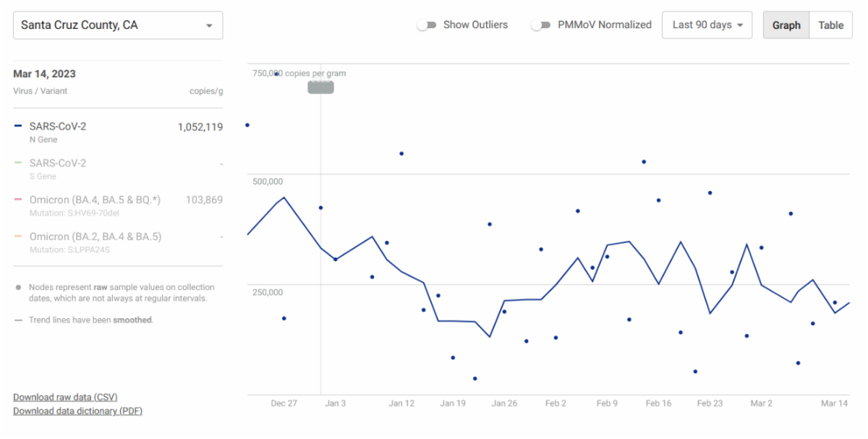
Task: Enable the PMMoV Normalized switch
Action: [540, 25]
